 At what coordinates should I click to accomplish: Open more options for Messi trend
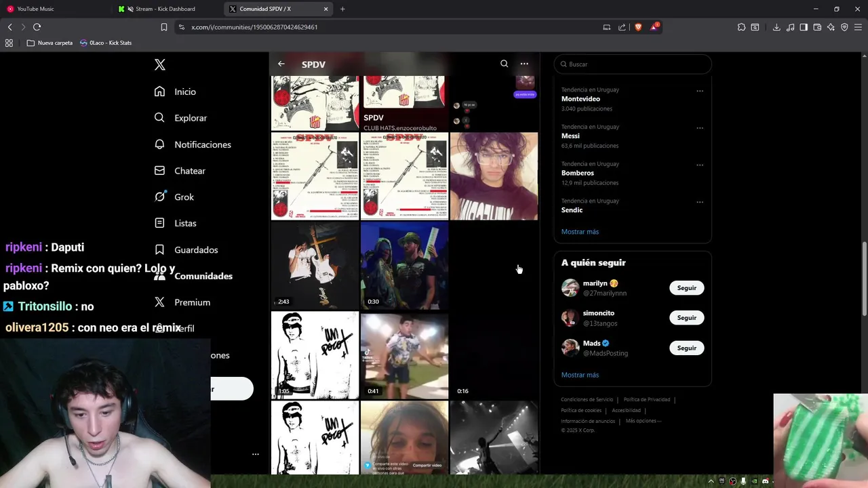click(x=700, y=128)
